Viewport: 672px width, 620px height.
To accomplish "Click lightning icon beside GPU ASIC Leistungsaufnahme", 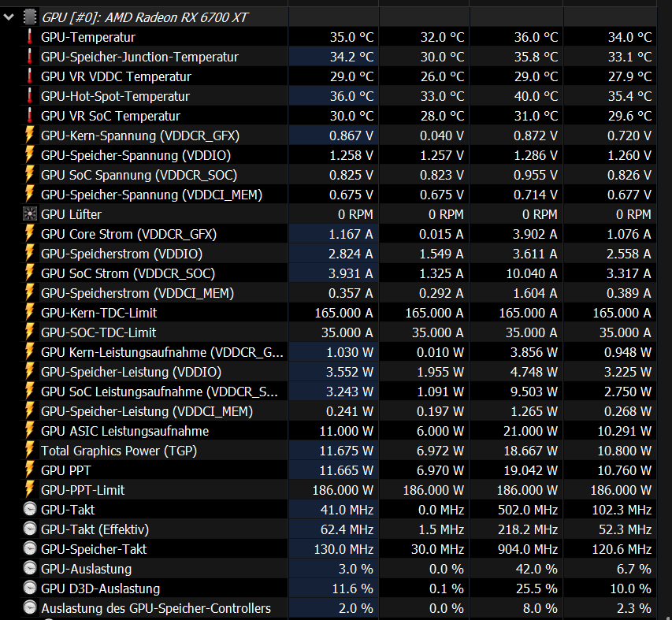I will pos(30,431).
